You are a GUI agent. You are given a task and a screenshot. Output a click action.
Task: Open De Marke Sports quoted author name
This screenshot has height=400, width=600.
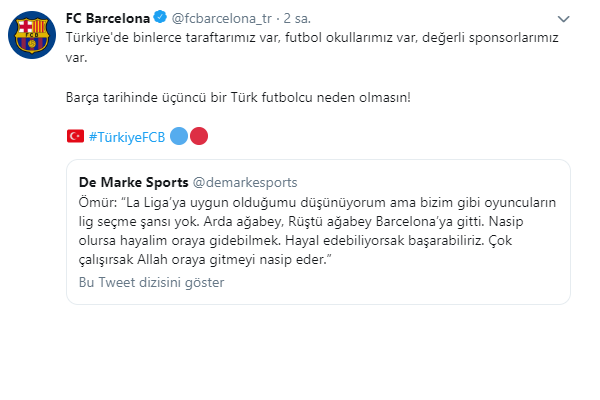134,182
